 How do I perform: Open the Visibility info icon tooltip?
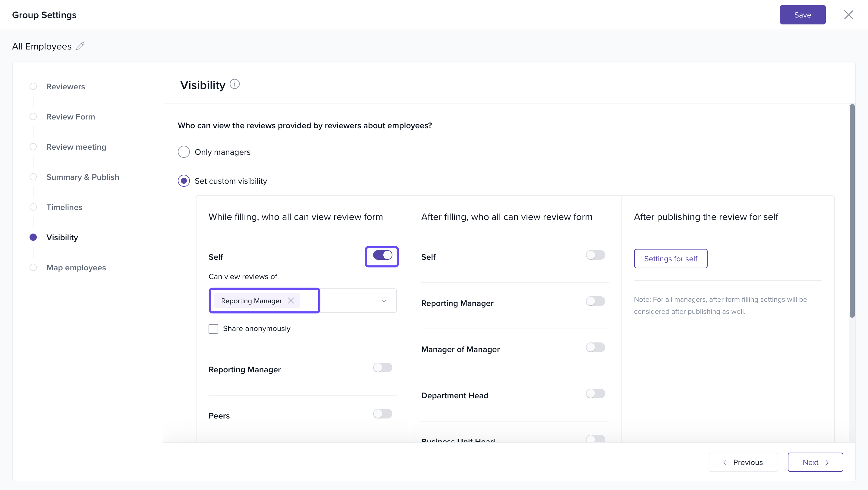(234, 84)
